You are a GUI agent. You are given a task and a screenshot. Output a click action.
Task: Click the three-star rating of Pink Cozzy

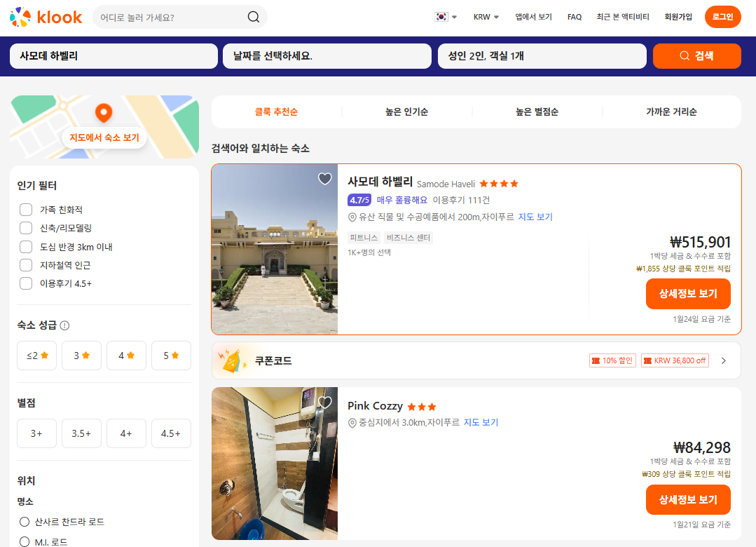coord(422,407)
